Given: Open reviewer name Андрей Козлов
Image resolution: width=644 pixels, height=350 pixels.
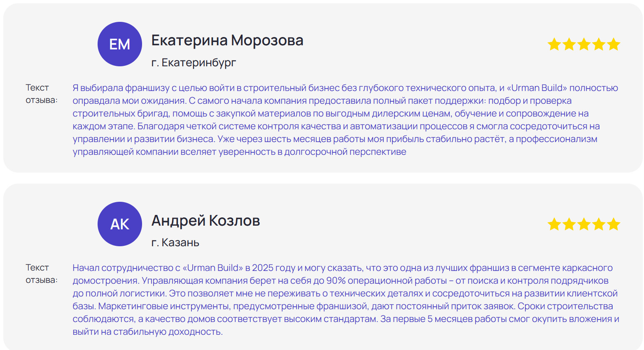Looking at the screenshot, I should point(205,221).
